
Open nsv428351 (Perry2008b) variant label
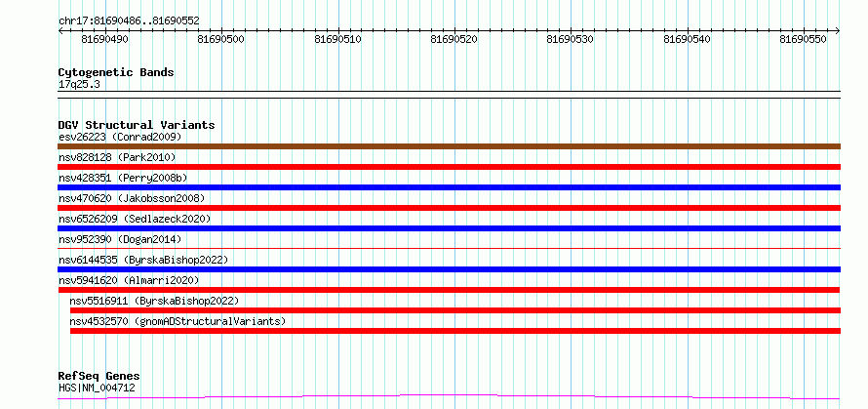click(x=123, y=178)
